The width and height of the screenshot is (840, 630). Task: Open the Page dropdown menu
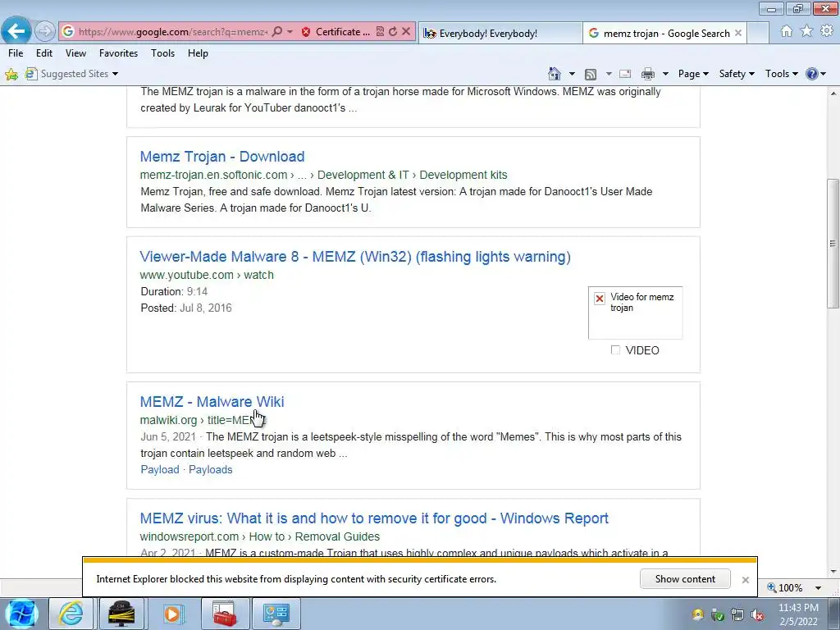tap(693, 74)
